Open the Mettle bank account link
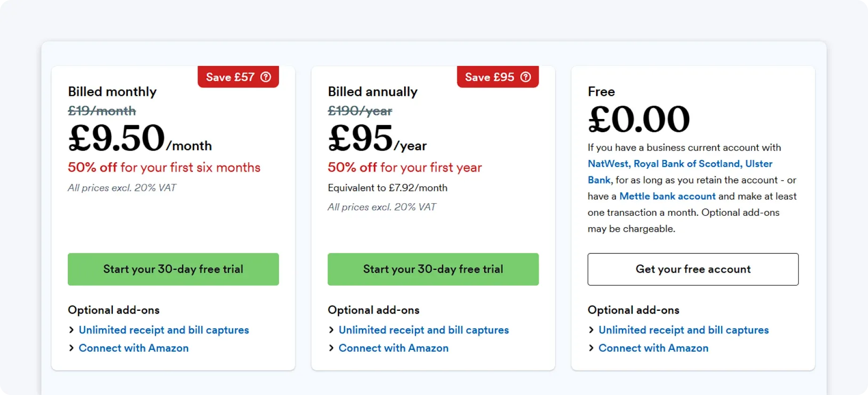This screenshot has width=868, height=395. 668,196
